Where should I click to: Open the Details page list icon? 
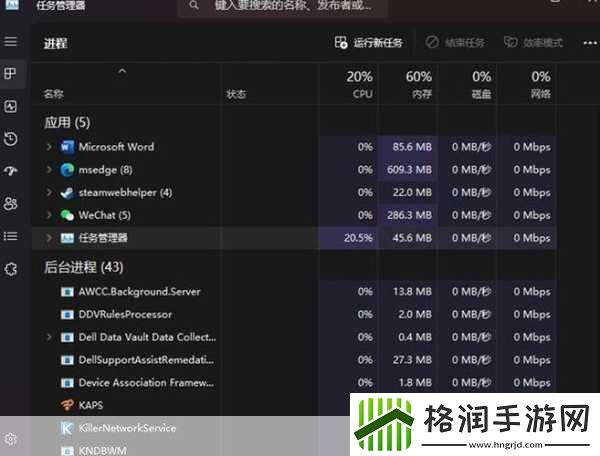11,236
